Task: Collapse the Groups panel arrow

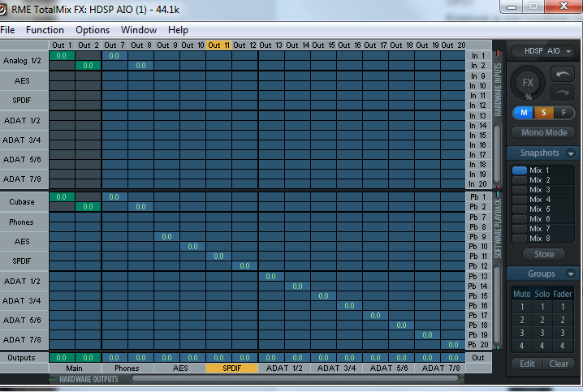Action: pyautogui.click(x=570, y=274)
